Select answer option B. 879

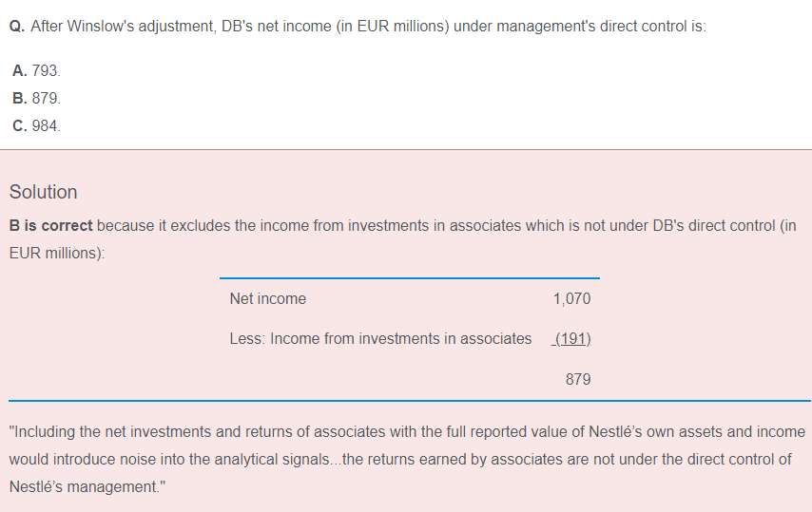[x=36, y=98]
